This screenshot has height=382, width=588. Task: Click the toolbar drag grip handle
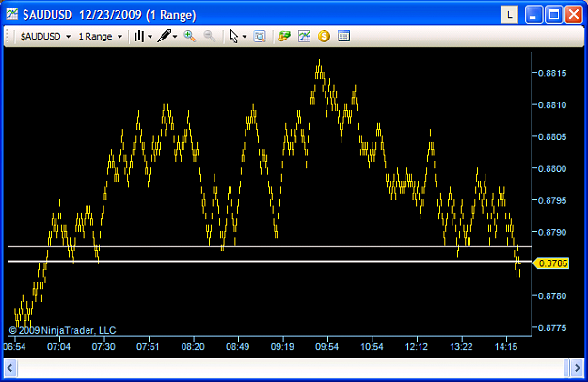(x=8, y=37)
